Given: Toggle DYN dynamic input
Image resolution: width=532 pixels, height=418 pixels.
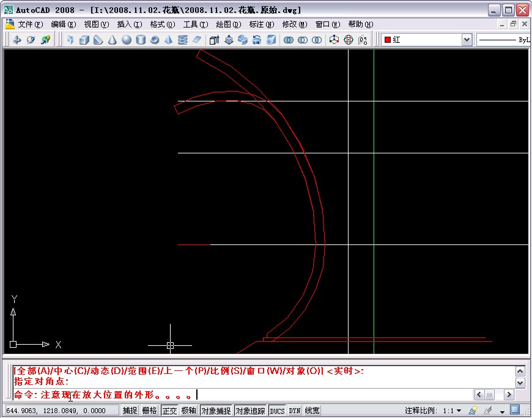Looking at the screenshot, I should (295, 411).
